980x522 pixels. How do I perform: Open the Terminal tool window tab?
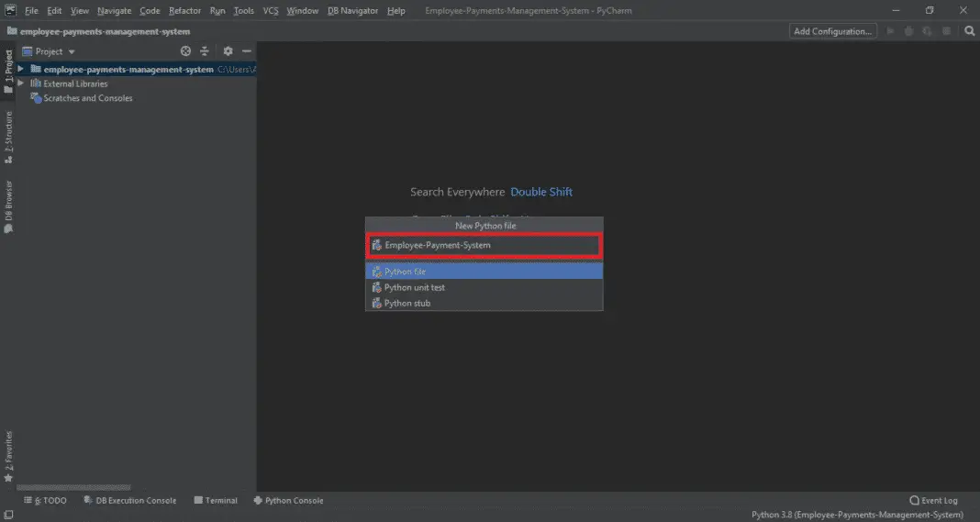pyautogui.click(x=216, y=501)
